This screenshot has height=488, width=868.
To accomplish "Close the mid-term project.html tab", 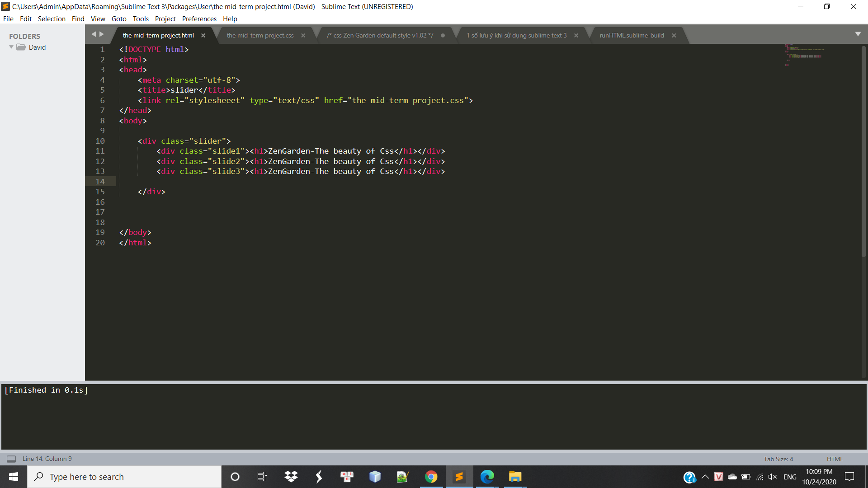I will pyautogui.click(x=203, y=36).
